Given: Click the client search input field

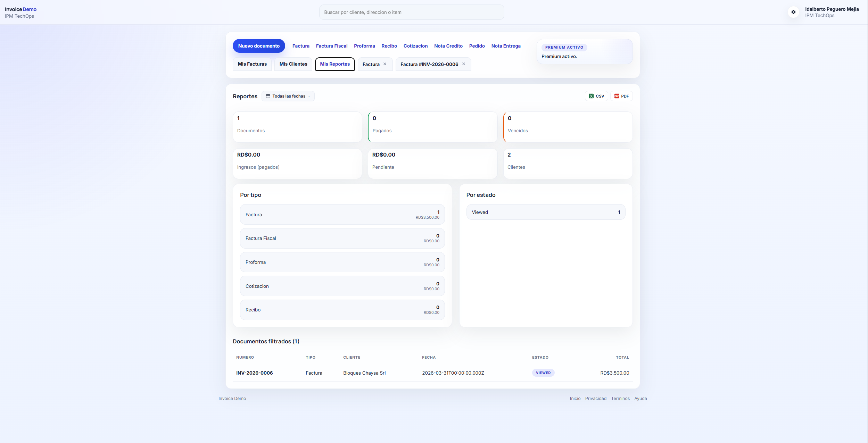Looking at the screenshot, I should [411, 12].
